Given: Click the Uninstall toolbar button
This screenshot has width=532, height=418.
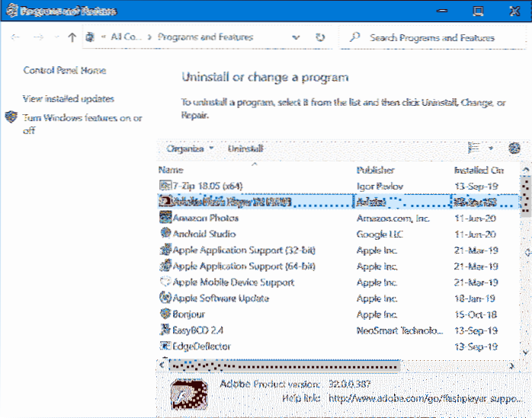Looking at the screenshot, I should 245,149.
